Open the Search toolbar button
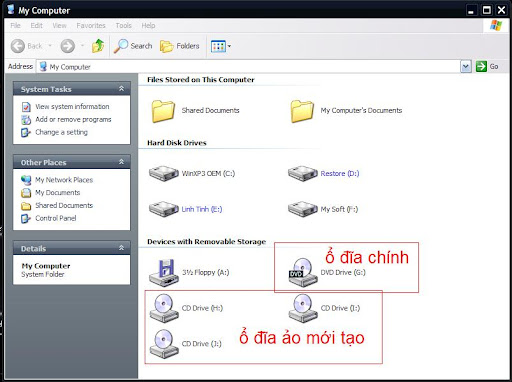Viewport: 512px width, 382px height. 133,46
